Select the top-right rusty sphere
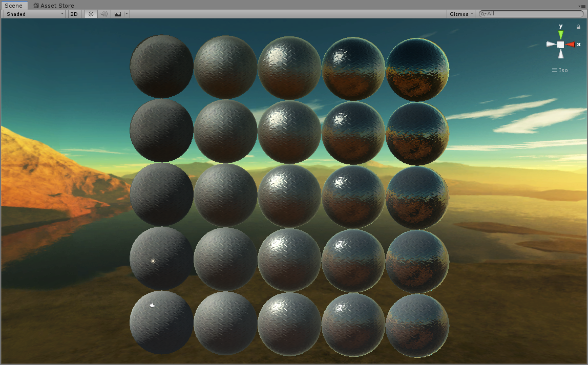 (x=417, y=70)
